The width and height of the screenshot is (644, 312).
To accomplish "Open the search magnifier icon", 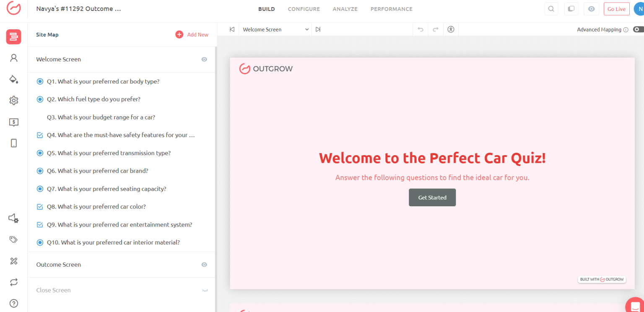I will coord(551,9).
